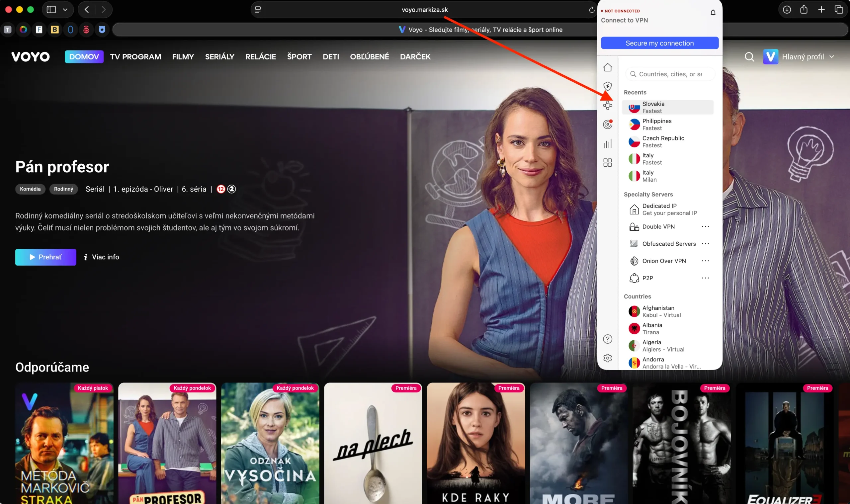Open the TV PROGRAM menu item
This screenshot has height=504, width=850.
(x=135, y=57)
